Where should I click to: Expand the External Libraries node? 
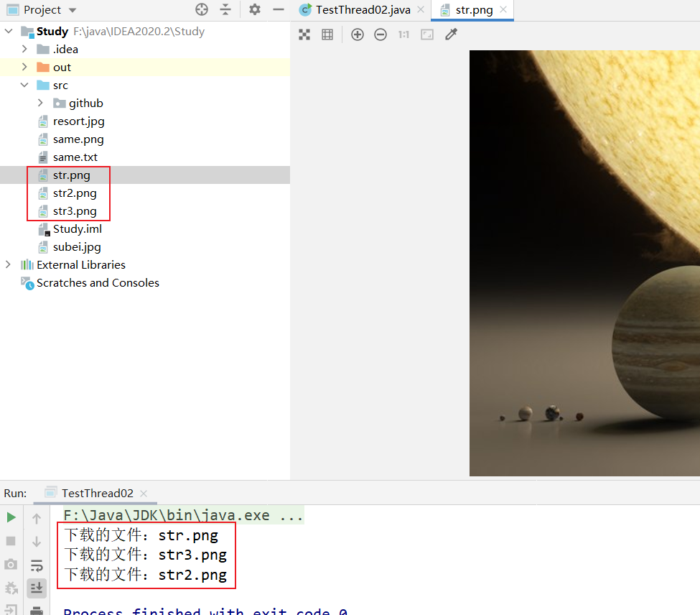pos(8,264)
